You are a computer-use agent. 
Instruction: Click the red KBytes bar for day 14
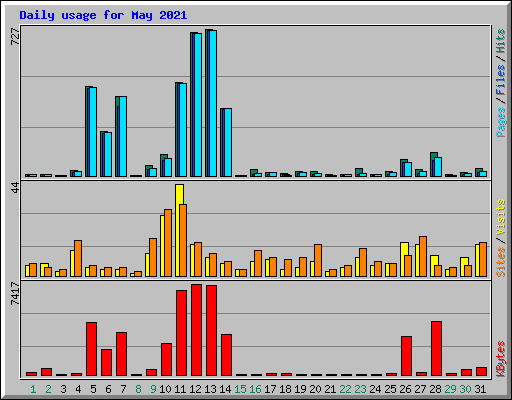[226, 355]
